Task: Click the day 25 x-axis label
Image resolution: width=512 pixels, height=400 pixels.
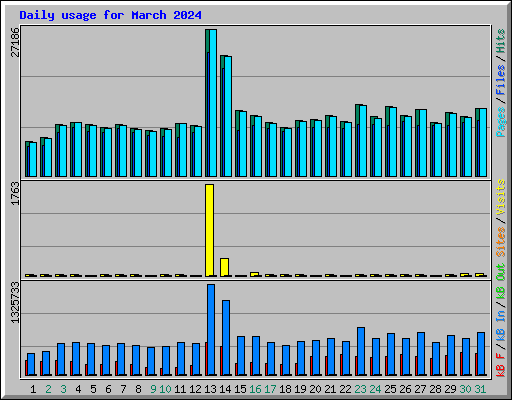Action: pyautogui.click(x=390, y=389)
